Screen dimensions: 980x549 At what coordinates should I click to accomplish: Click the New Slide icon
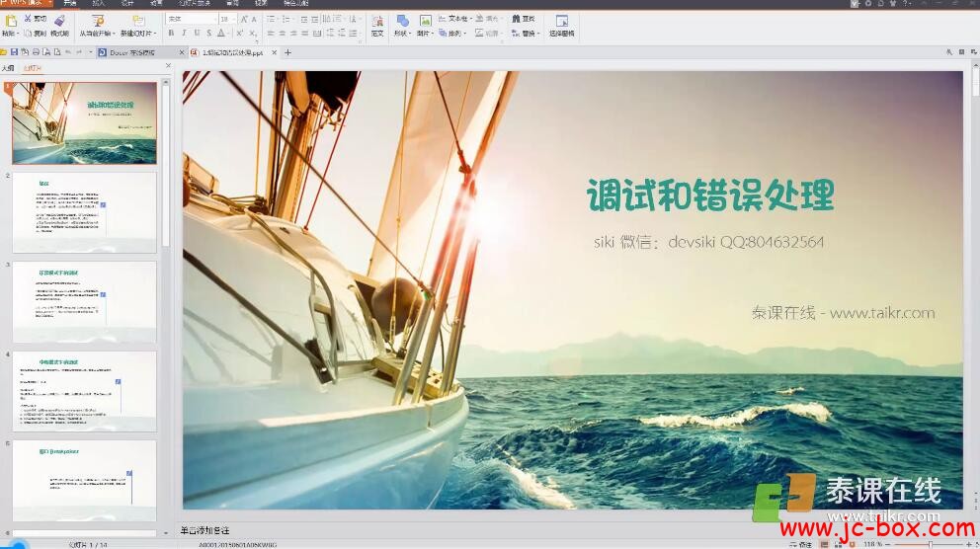pos(138,22)
